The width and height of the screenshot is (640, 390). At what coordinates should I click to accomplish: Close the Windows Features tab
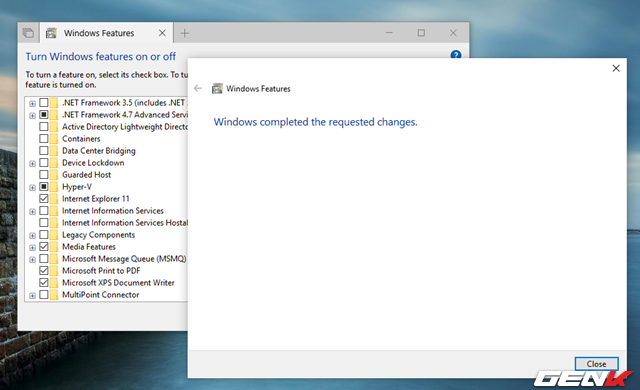(162, 33)
